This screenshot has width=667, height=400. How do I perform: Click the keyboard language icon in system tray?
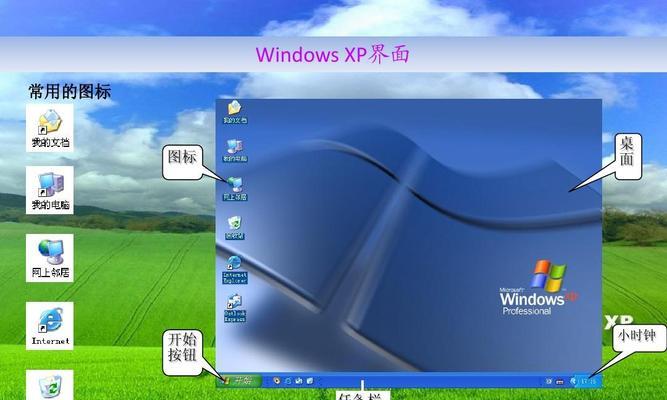560,382
